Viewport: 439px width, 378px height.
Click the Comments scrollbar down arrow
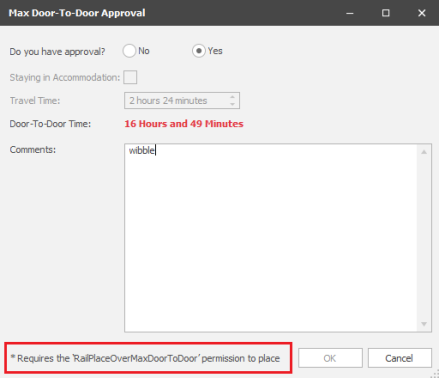point(424,324)
